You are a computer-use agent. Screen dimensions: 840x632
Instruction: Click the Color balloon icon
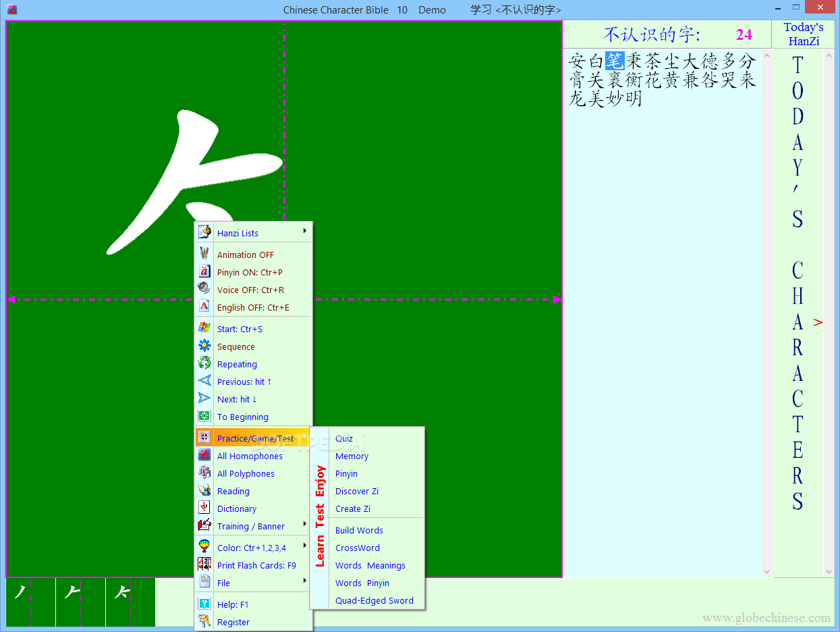pos(204,547)
